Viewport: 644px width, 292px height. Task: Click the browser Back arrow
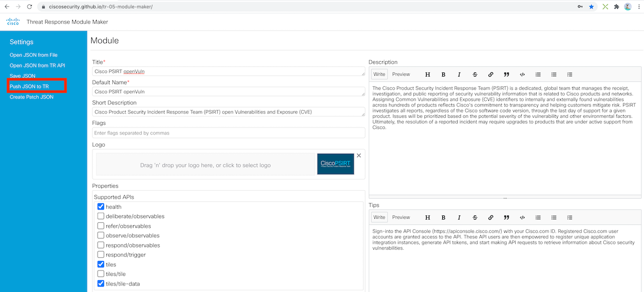7,6
